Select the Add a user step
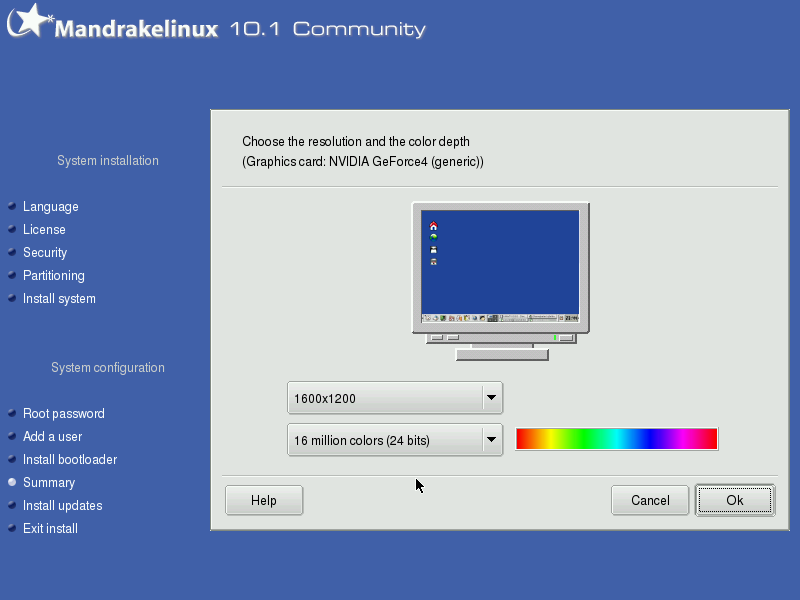800x600 pixels. tap(53, 436)
